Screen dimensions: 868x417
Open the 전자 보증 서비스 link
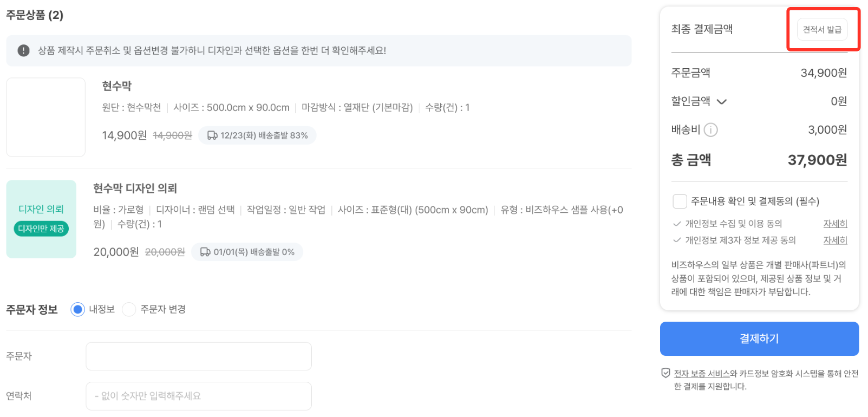coord(701,373)
